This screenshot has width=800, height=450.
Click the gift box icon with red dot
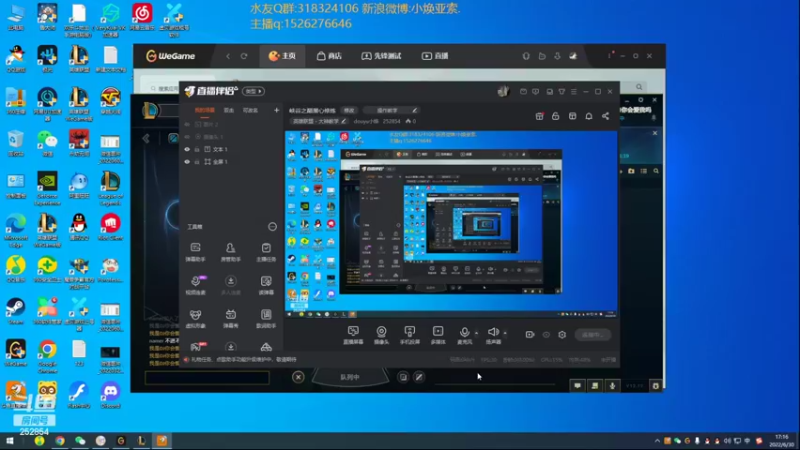539,116
